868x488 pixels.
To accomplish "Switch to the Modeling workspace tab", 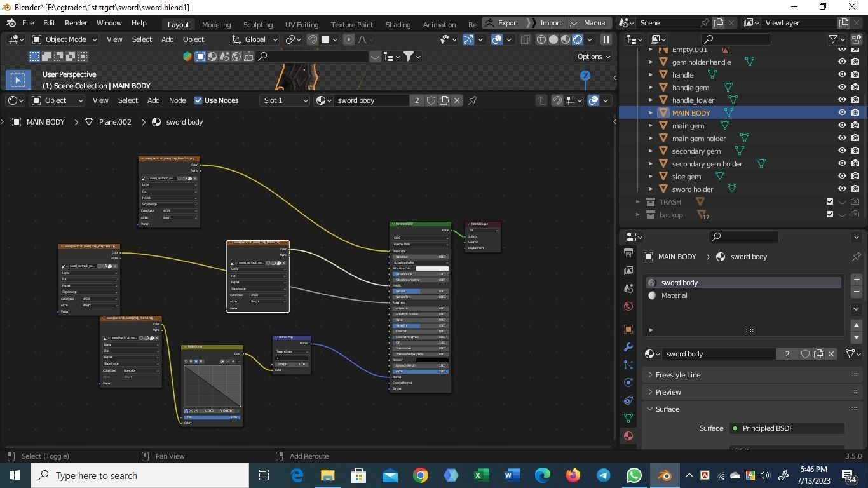I will [216, 24].
